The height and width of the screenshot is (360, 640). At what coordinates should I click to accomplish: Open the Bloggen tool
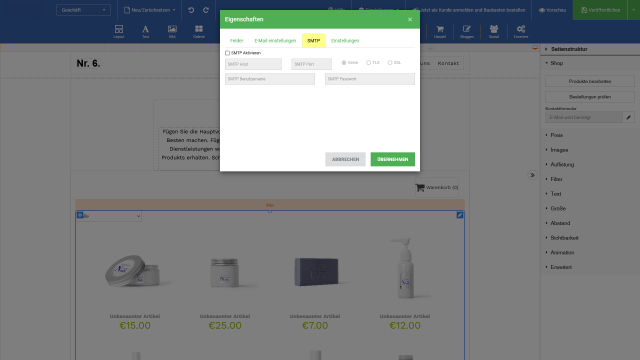pyautogui.click(x=467, y=31)
